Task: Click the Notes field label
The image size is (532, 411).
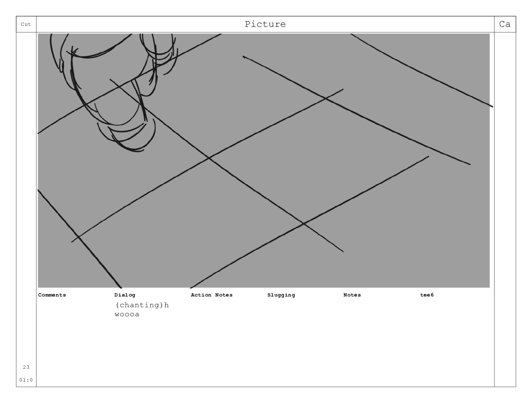Action: pyautogui.click(x=352, y=295)
